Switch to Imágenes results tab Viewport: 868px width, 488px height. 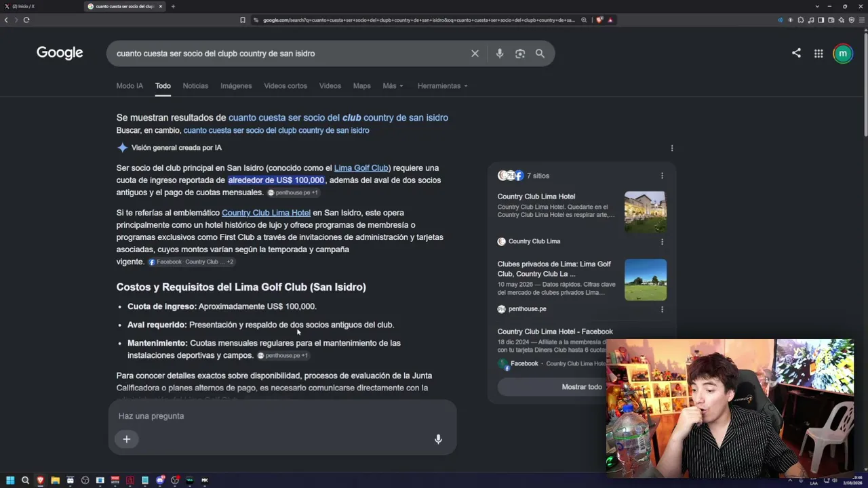click(236, 86)
